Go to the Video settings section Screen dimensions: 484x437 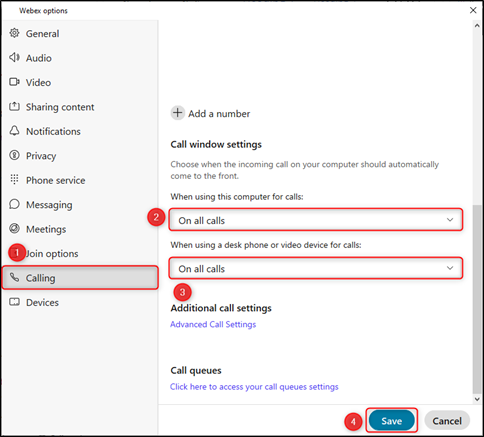point(80,82)
